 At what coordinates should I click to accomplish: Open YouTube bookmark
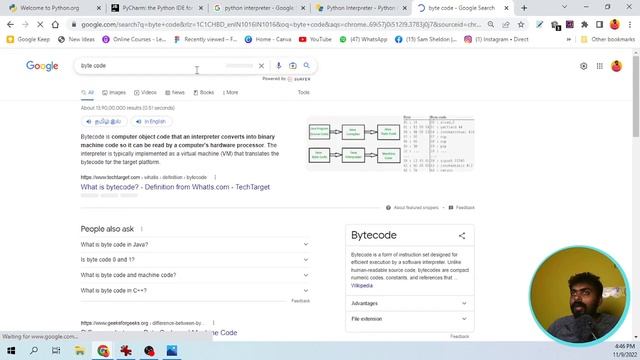coord(315,40)
